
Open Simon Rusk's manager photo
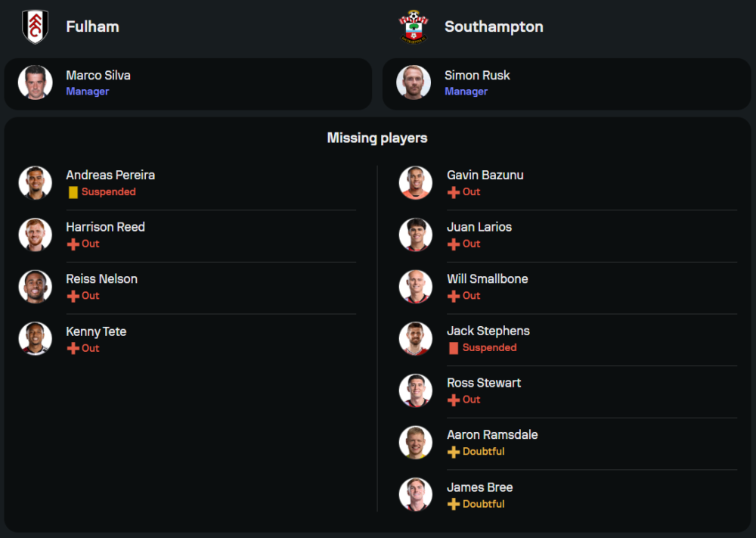[414, 82]
